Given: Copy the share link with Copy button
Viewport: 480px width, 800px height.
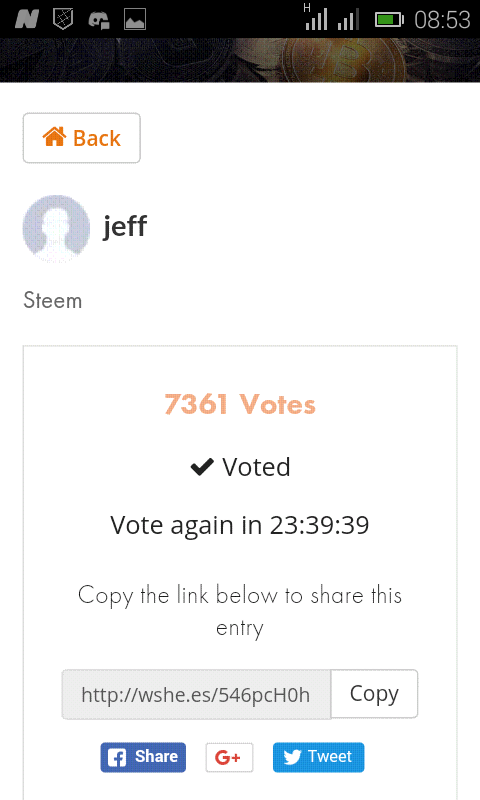Looking at the screenshot, I should tap(374, 694).
